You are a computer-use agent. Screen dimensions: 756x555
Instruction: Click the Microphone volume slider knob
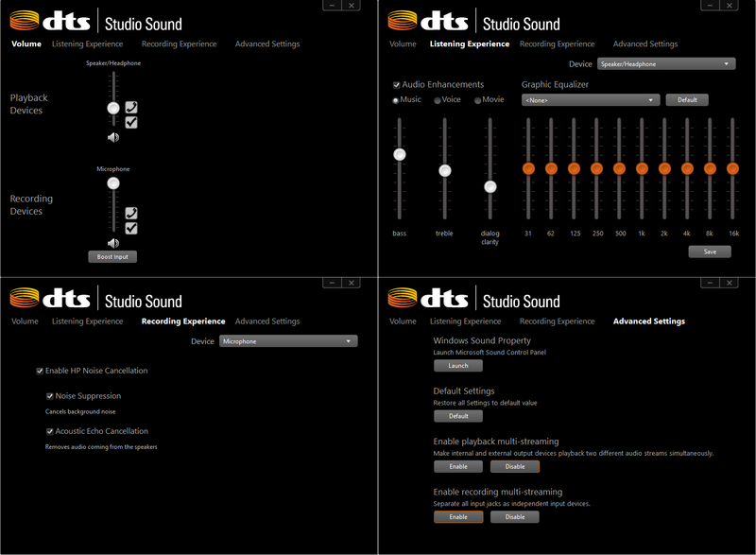pos(113,183)
